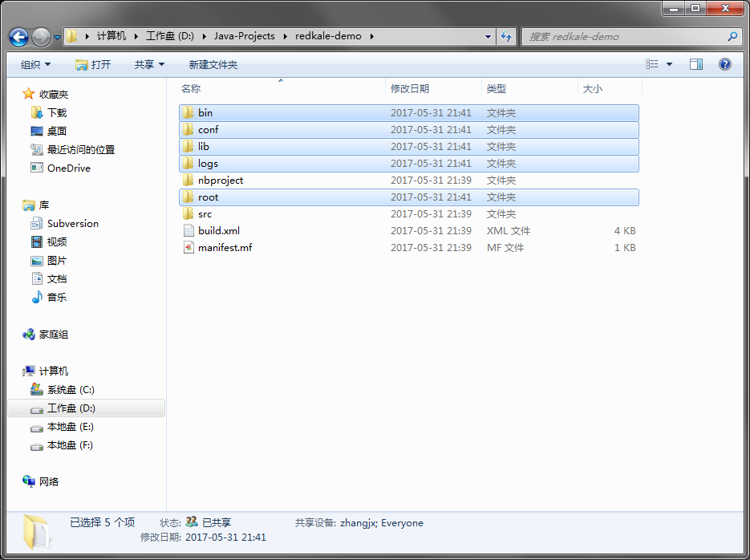Open the Subversion library

point(72,224)
